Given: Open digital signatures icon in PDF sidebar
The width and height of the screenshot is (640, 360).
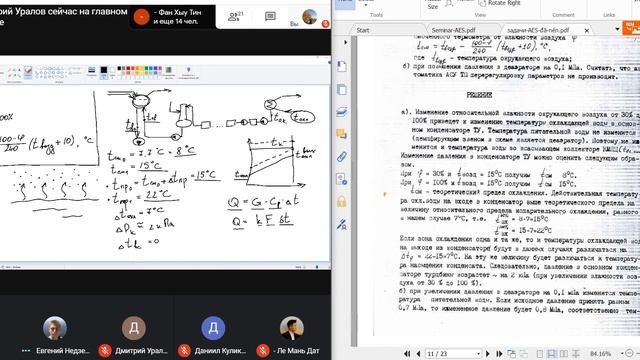Looking at the screenshot, I should (342, 224).
